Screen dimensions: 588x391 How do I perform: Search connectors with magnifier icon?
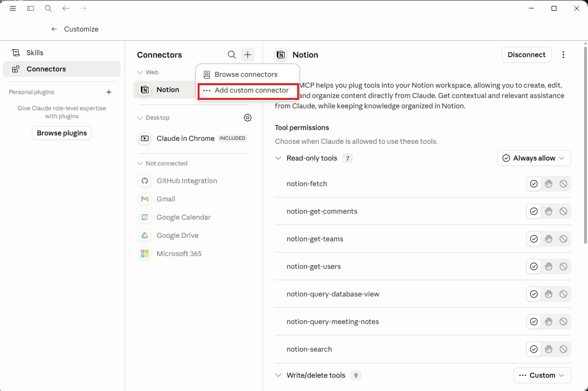click(x=232, y=55)
